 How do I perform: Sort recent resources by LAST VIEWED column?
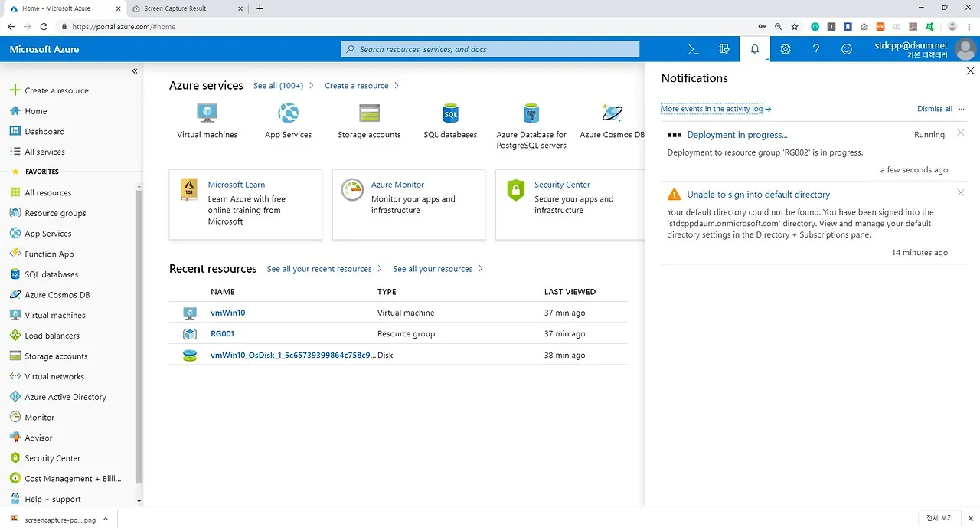click(x=570, y=292)
